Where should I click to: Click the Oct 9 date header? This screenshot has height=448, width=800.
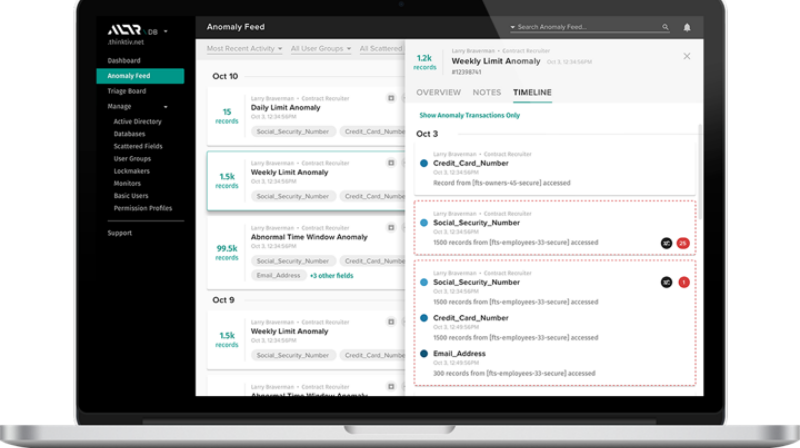point(223,300)
